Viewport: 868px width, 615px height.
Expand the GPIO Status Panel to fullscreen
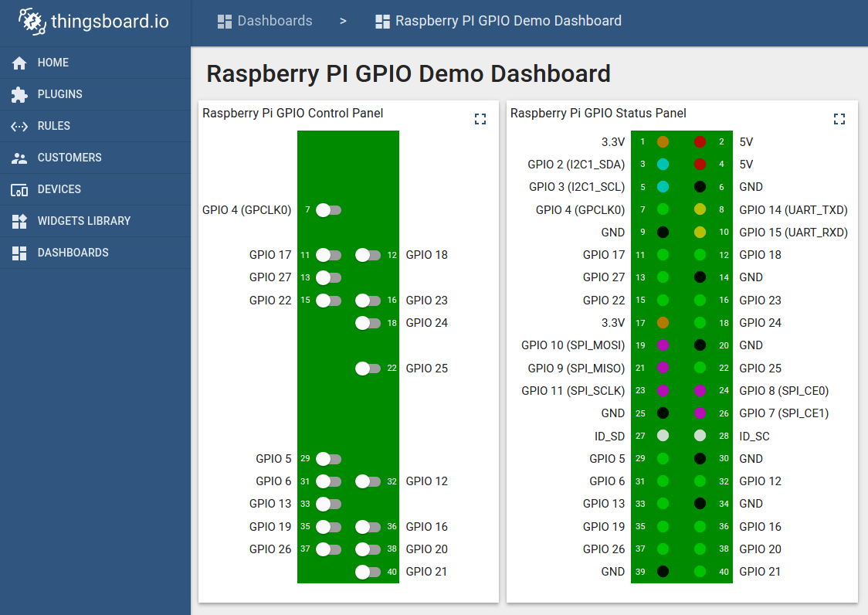[x=839, y=119]
